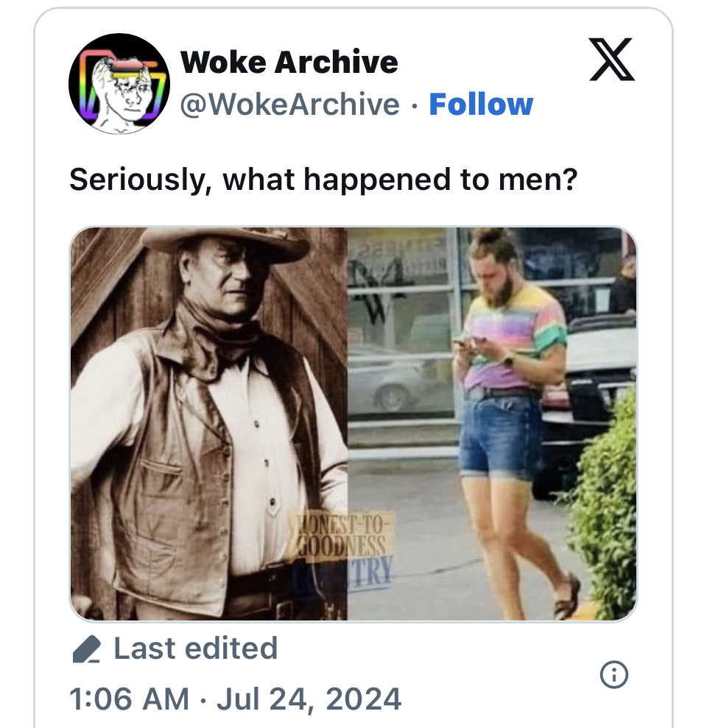The width and height of the screenshot is (707, 728).
Task: Click the X logo icon
Action: (612, 60)
